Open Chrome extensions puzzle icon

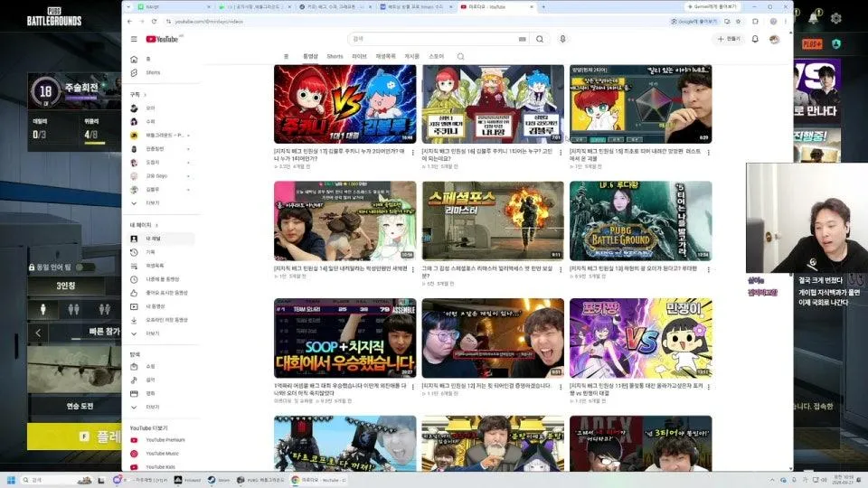pos(755,22)
